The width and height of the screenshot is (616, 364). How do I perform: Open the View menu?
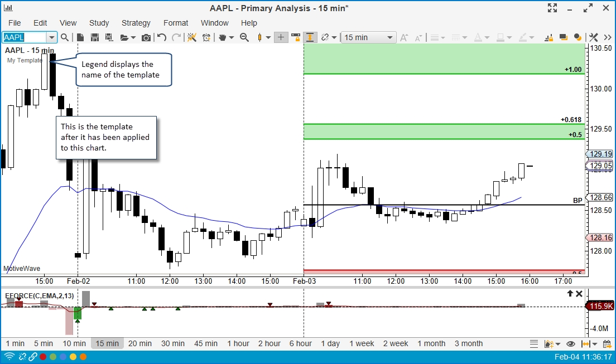[68, 23]
